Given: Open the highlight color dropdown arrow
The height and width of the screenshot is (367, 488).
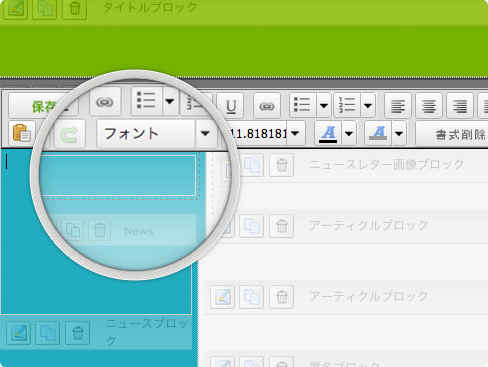Looking at the screenshot, I should [x=399, y=133].
